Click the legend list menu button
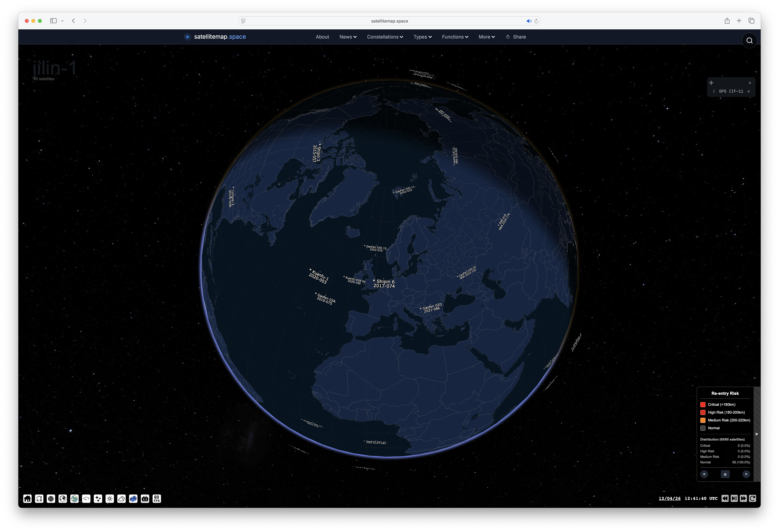The image size is (779, 532). pyautogui.click(x=725, y=474)
